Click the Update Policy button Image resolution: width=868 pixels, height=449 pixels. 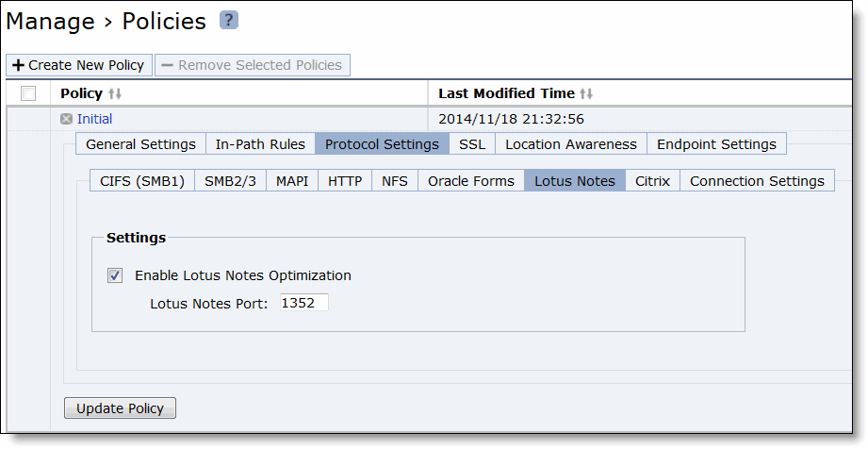tap(120, 408)
